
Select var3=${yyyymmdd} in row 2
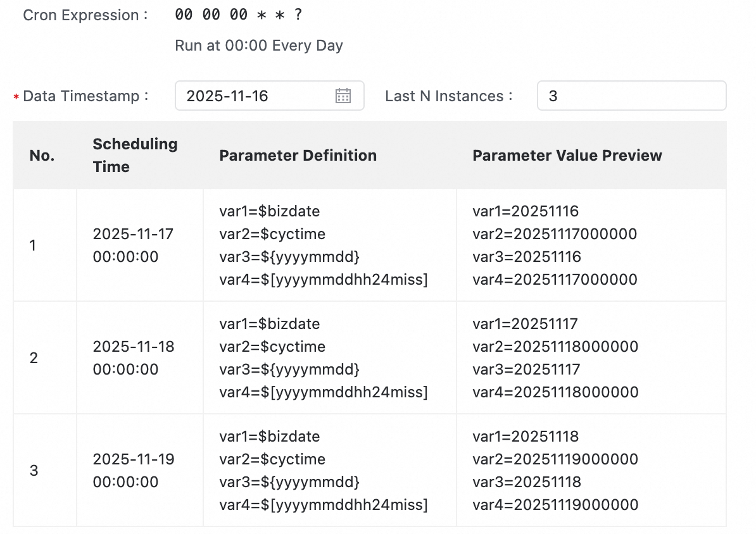pyautogui.click(x=290, y=369)
